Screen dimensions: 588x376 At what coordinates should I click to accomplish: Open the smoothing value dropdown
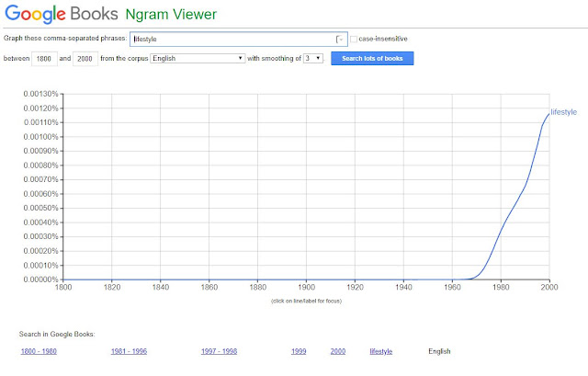click(313, 58)
